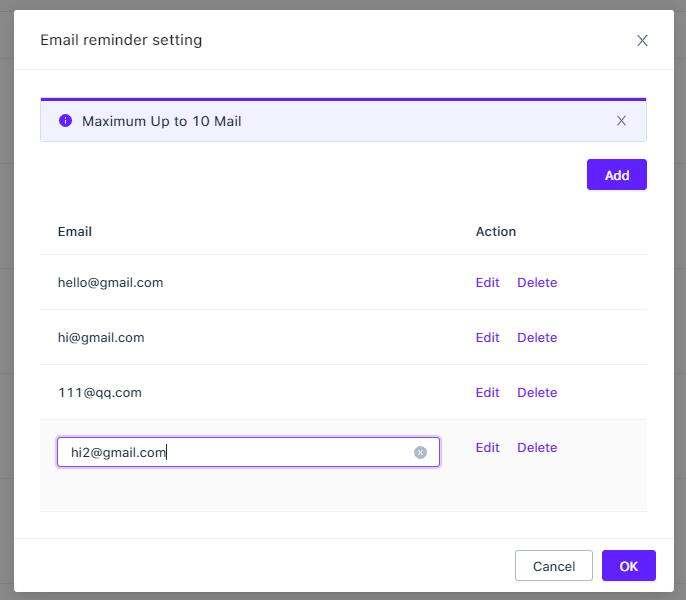This screenshot has height=600, width=686.
Task: Confirm settings with the OK button
Action: pyautogui.click(x=629, y=566)
